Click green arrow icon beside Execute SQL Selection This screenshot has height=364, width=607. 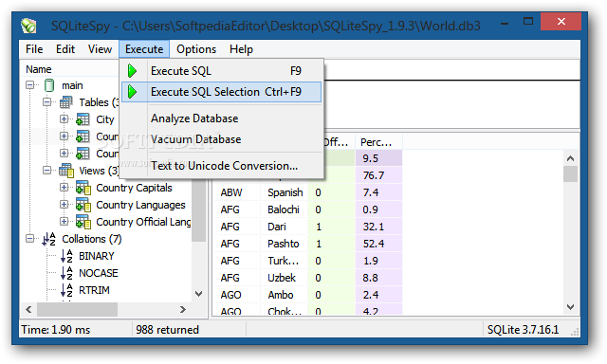pyautogui.click(x=133, y=92)
